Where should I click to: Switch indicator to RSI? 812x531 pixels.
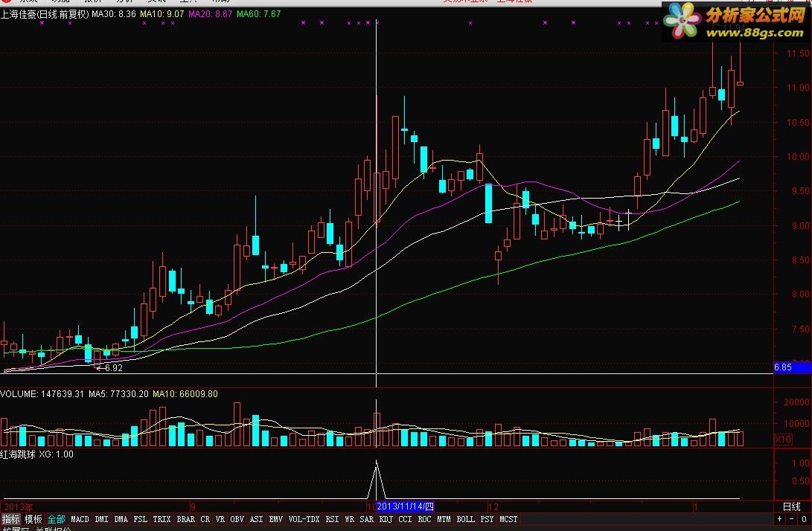coord(332,519)
